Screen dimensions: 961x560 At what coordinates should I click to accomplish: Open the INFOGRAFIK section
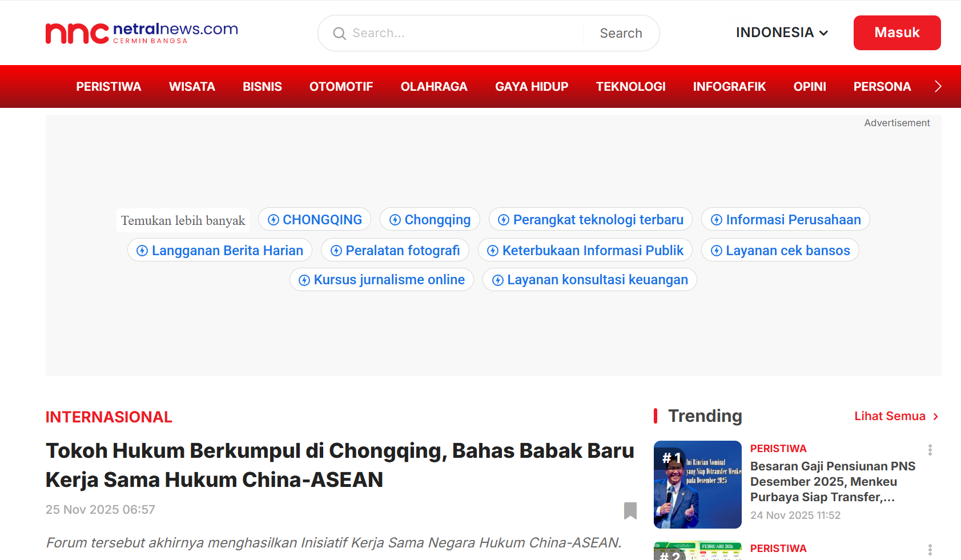[729, 87]
